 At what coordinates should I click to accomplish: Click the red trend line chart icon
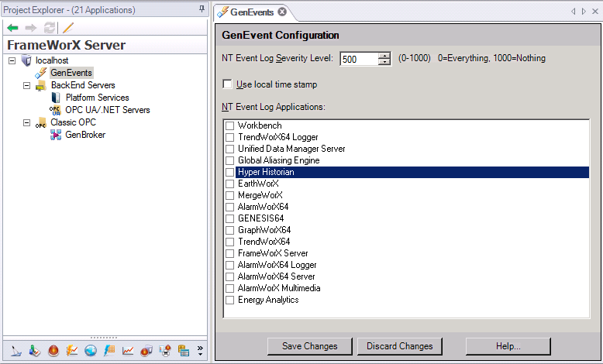pos(128,351)
